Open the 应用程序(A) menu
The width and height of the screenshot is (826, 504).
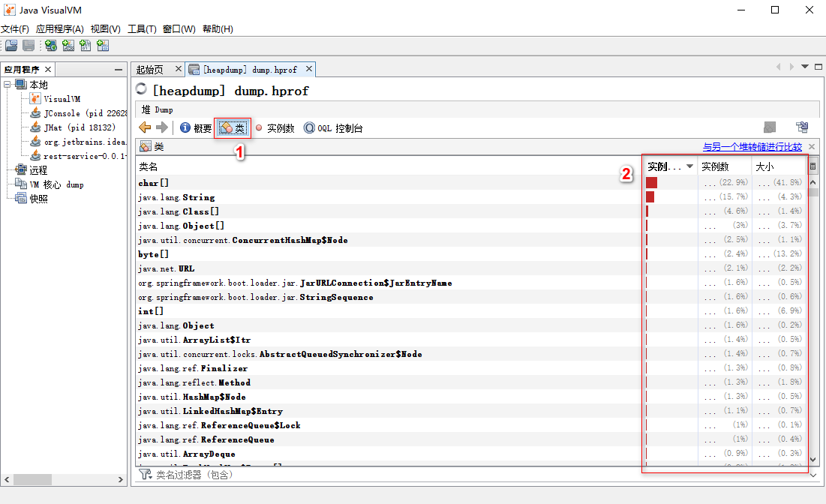59,29
